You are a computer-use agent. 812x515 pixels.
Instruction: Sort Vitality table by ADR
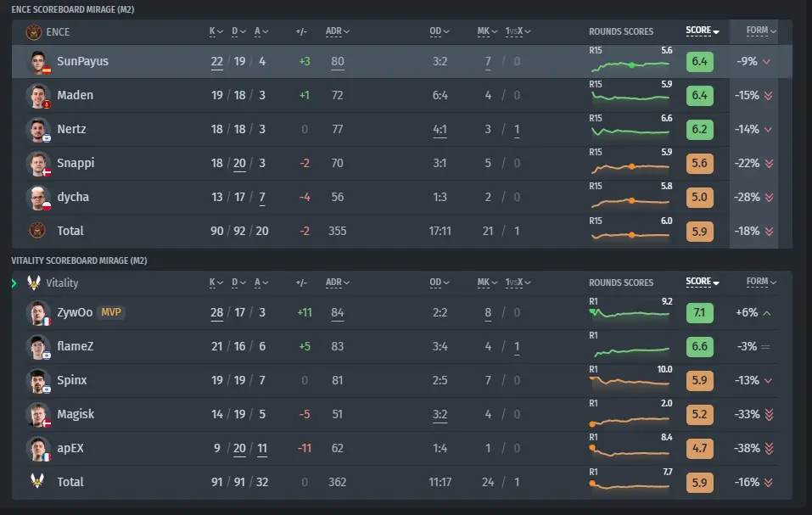click(x=338, y=283)
